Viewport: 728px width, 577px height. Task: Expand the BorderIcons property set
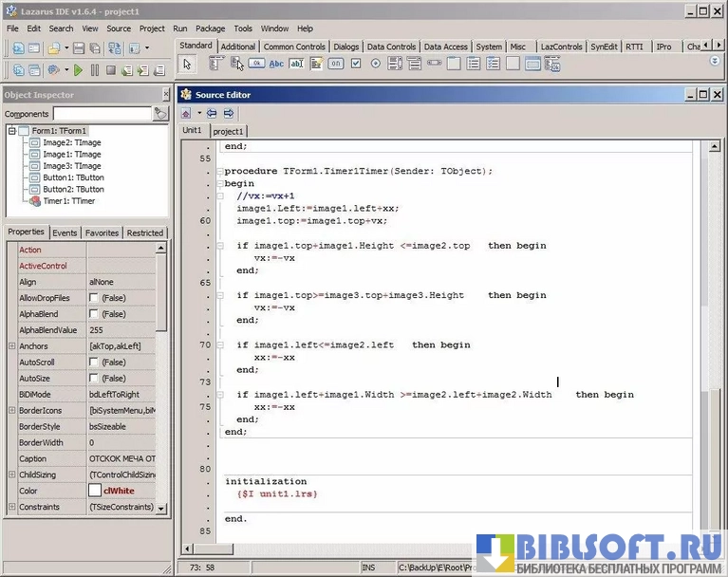click(11, 411)
